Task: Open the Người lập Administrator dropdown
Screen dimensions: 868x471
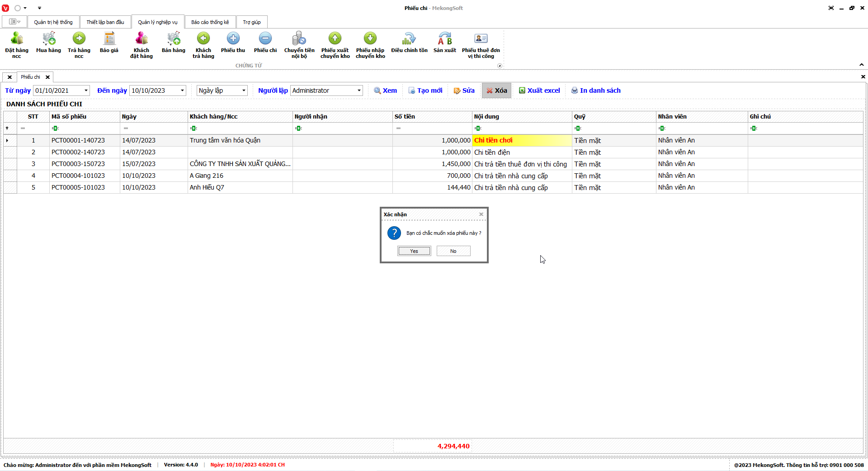Action: [x=359, y=90]
